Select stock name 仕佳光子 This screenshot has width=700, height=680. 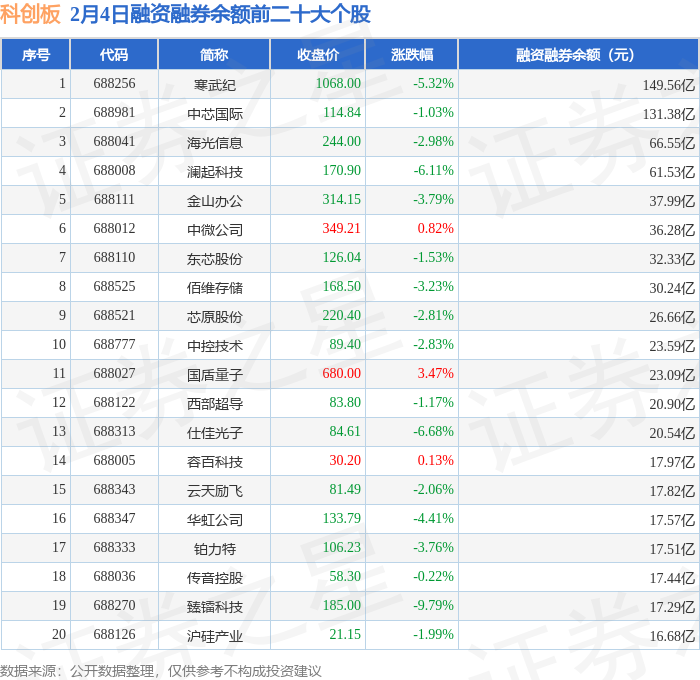click(x=215, y=433)
